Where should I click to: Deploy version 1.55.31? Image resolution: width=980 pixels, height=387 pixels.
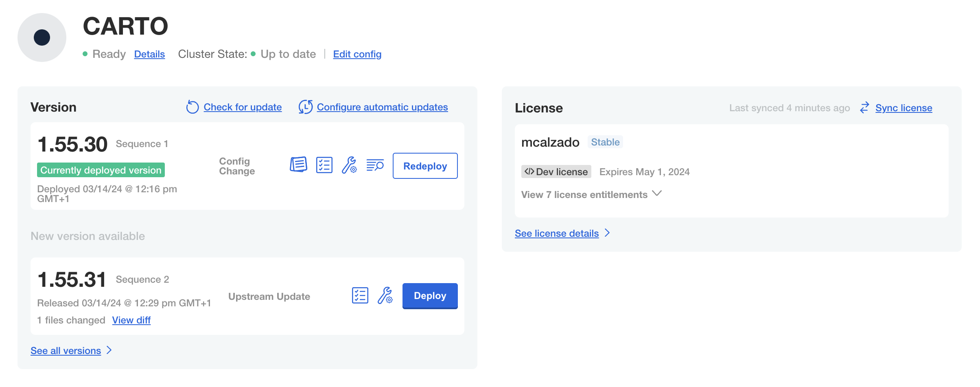coord(430,296)
